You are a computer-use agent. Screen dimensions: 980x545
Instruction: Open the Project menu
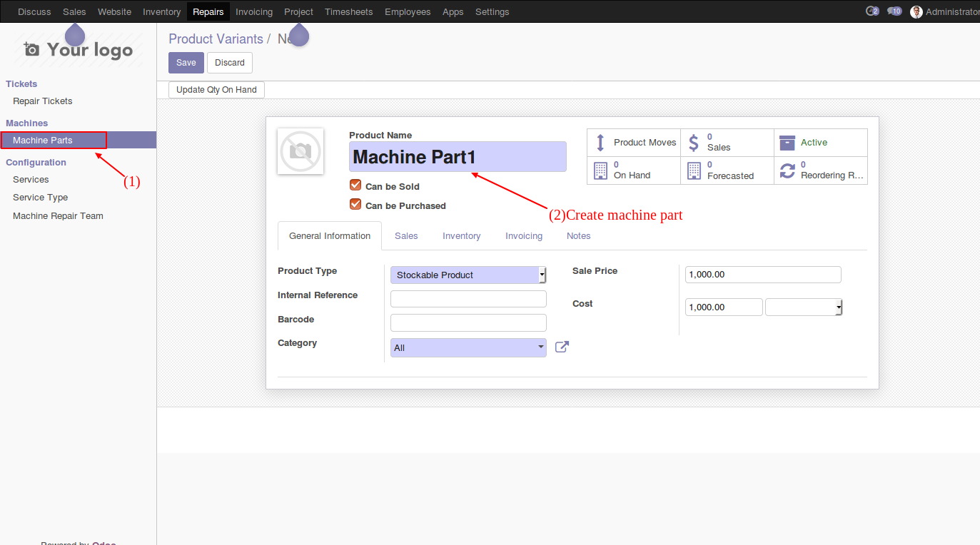(298, 11)
